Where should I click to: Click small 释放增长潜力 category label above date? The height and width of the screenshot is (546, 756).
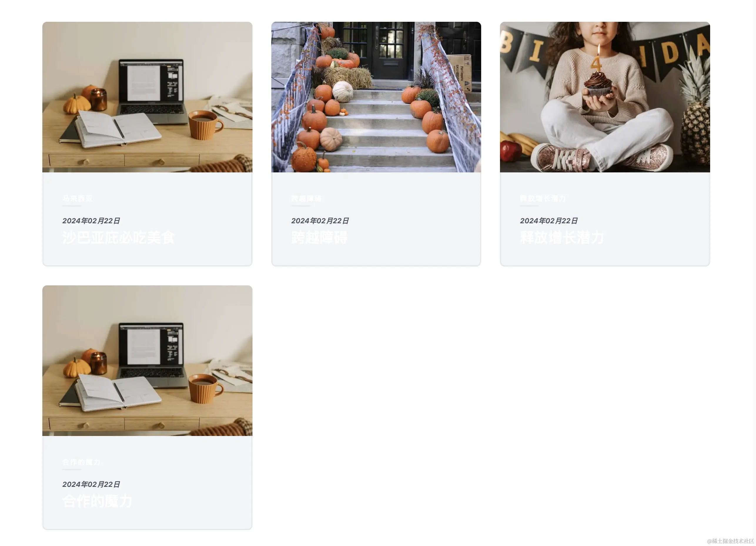click(x=543, y=199)
